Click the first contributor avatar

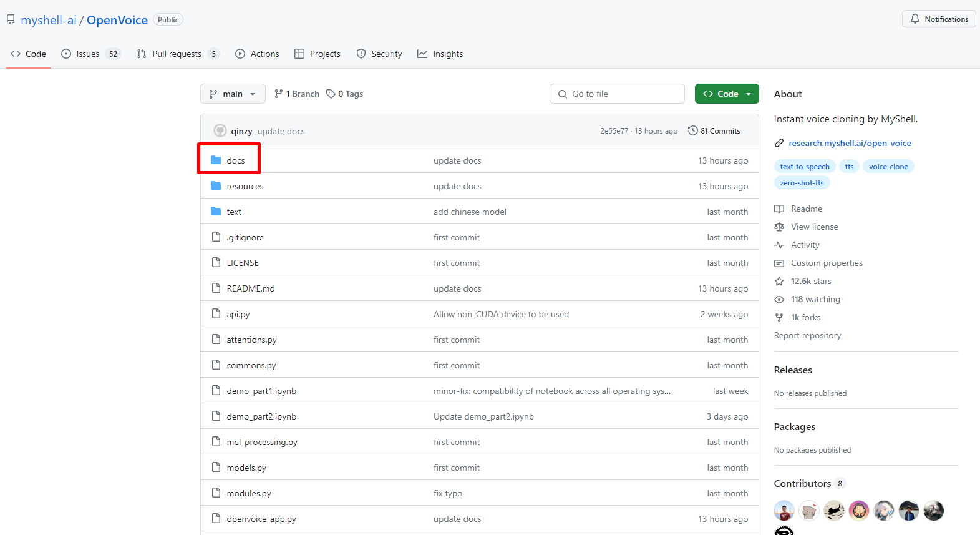tap(784, 511)
